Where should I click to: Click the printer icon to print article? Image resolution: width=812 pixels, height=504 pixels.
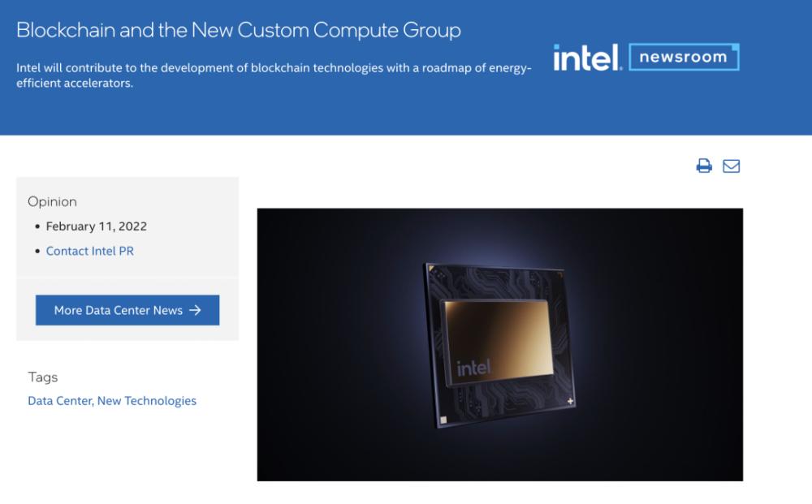704,166
